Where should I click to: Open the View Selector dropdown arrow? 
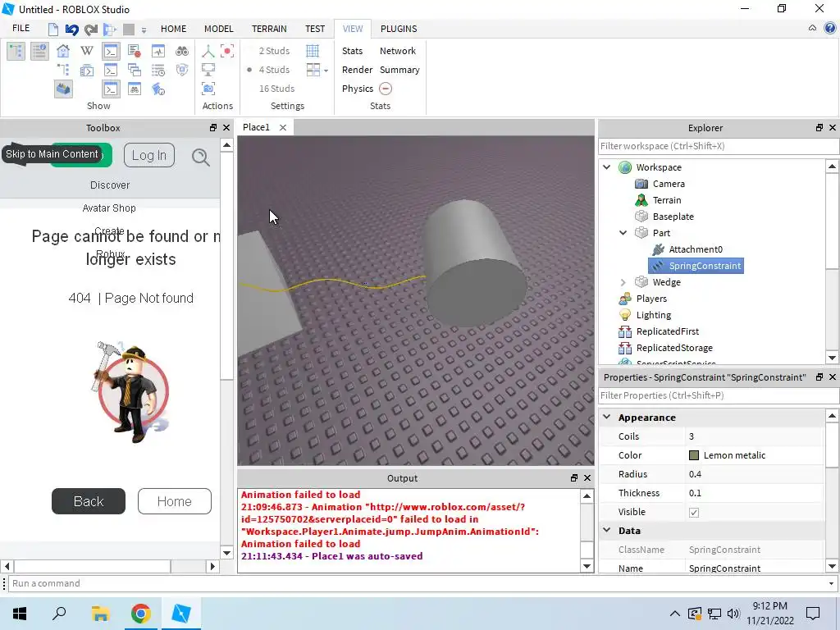click(x=326, y=71)
